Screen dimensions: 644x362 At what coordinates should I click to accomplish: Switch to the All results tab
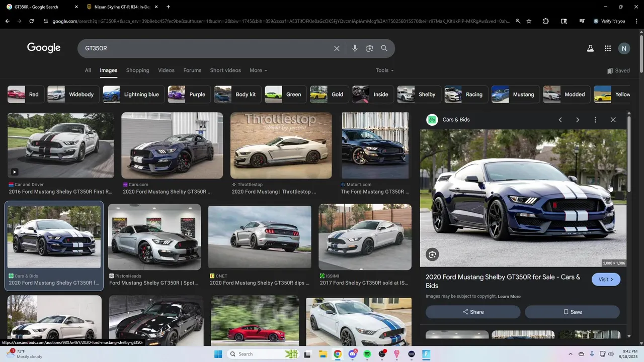88,70
